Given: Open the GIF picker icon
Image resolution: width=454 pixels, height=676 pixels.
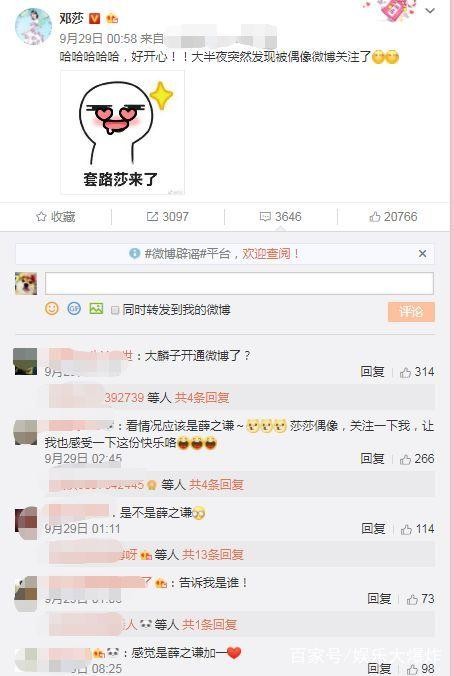Looking at the screenshot, I should click(74, 308).
